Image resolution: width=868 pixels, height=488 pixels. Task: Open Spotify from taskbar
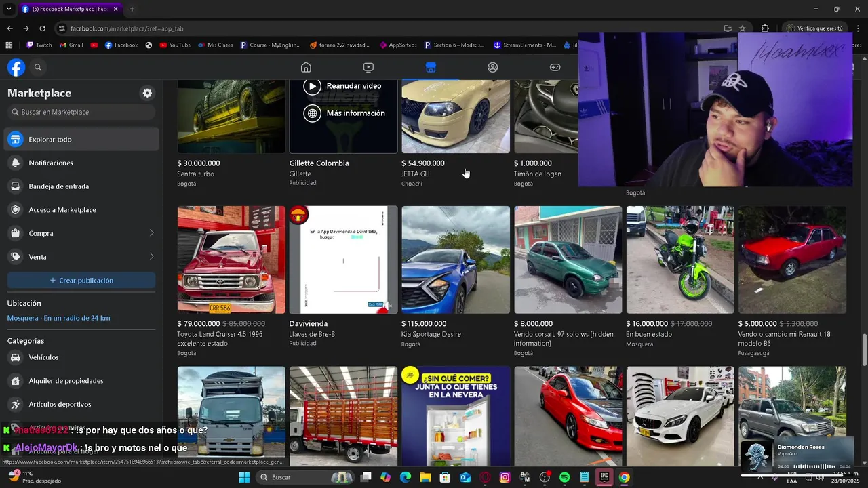click(564, 477)
